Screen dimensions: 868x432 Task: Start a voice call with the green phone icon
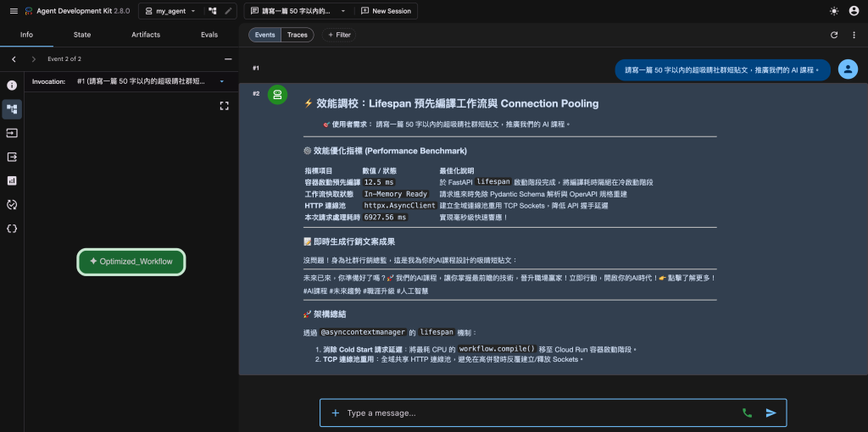[748, 413]
